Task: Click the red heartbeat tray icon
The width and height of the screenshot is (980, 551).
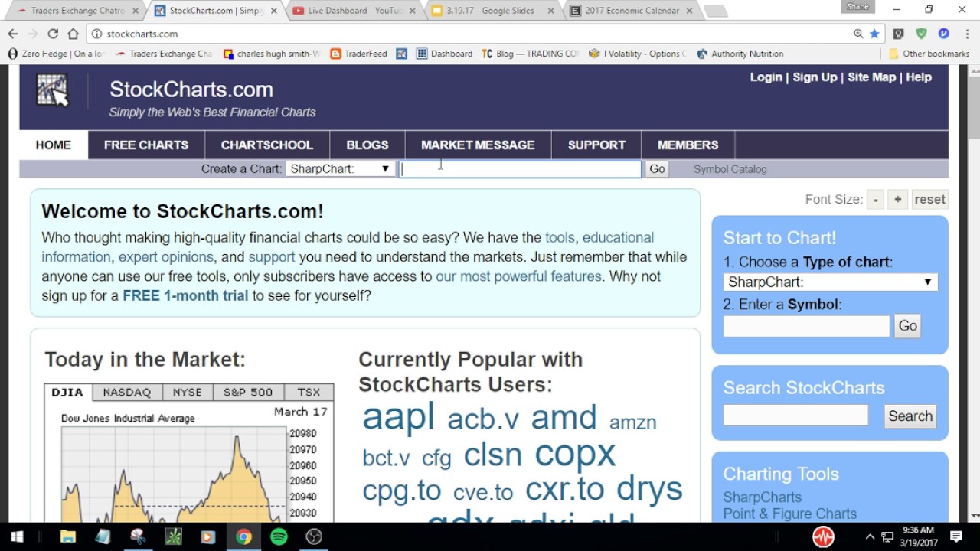Action: pos(823,536)
